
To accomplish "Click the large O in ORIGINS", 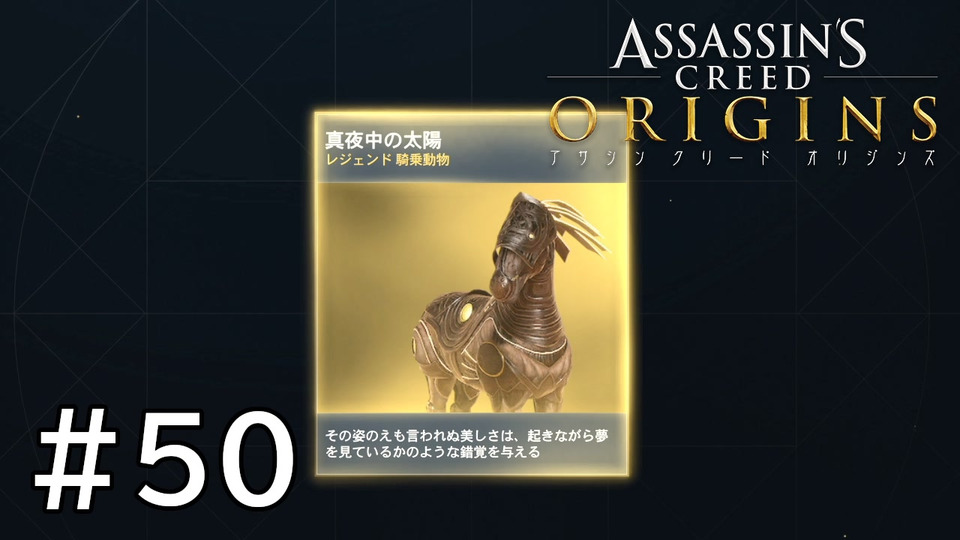I will 574,119.
